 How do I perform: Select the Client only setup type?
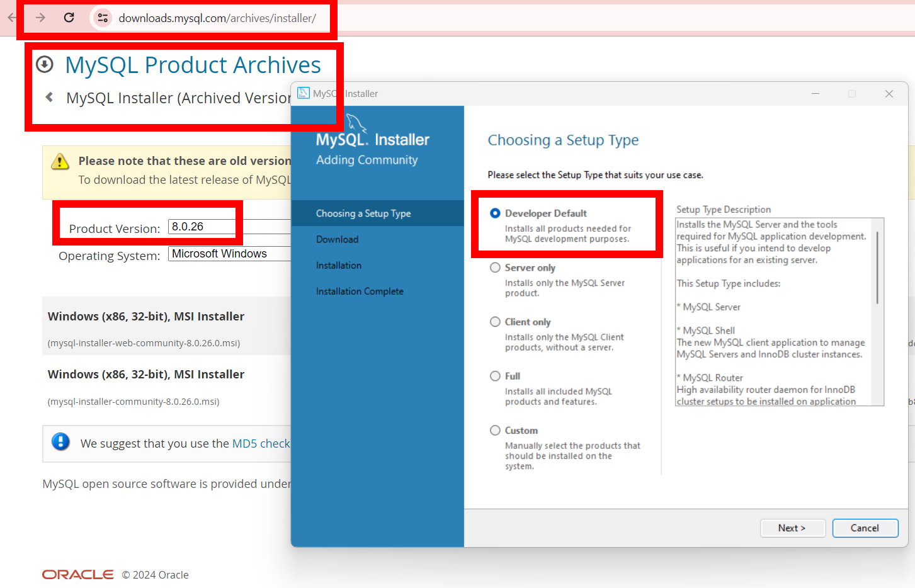click(x=496, y=322)
